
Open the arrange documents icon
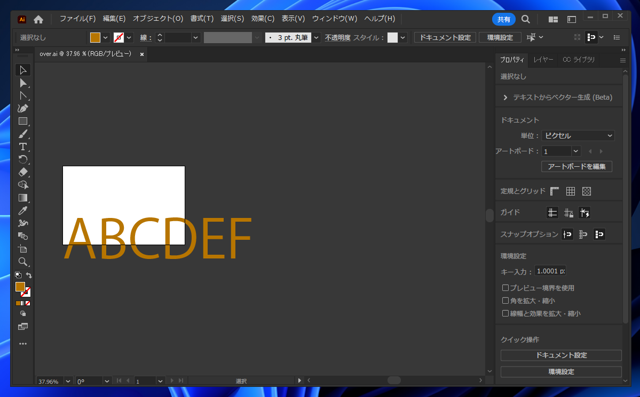(553, 19)
